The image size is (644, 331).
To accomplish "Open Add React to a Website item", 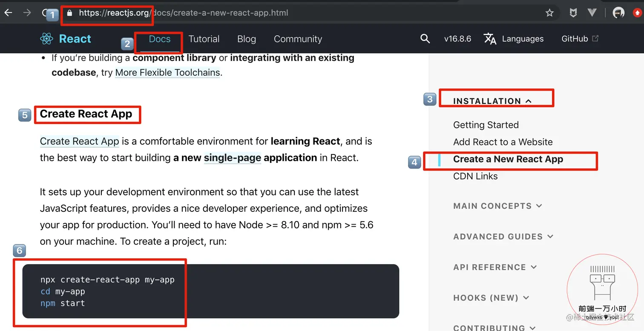I will point(503,142).
